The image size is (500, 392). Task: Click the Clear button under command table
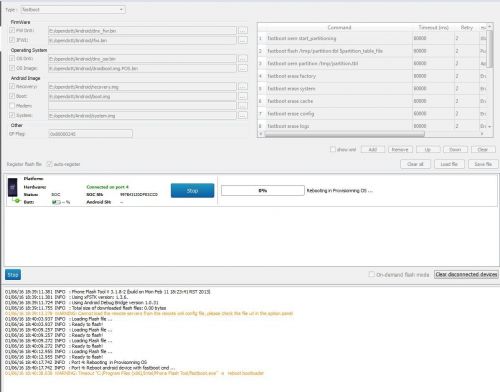[x=483, y=150]
